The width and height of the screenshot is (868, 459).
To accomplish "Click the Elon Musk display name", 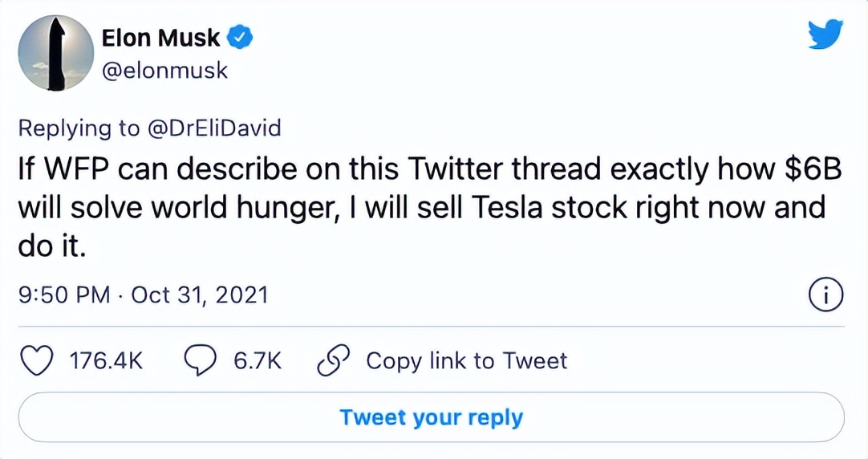I will 161,38.
